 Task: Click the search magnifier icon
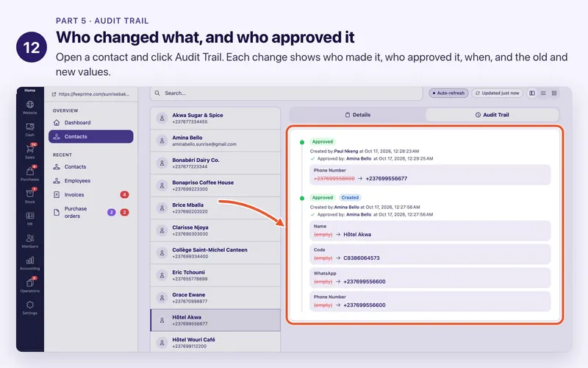tap(157, 93)
